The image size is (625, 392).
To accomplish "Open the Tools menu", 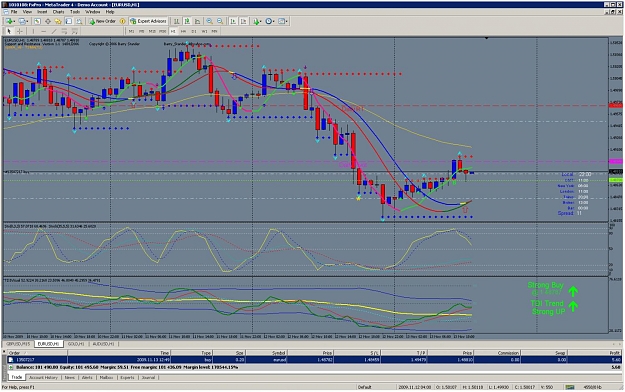I will [x=75, y=12].
